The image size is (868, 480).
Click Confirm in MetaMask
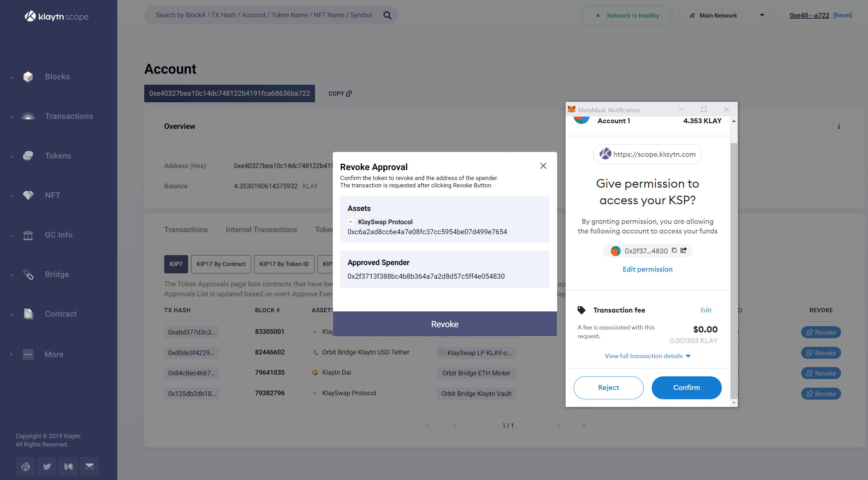click(x=686, y=388)
